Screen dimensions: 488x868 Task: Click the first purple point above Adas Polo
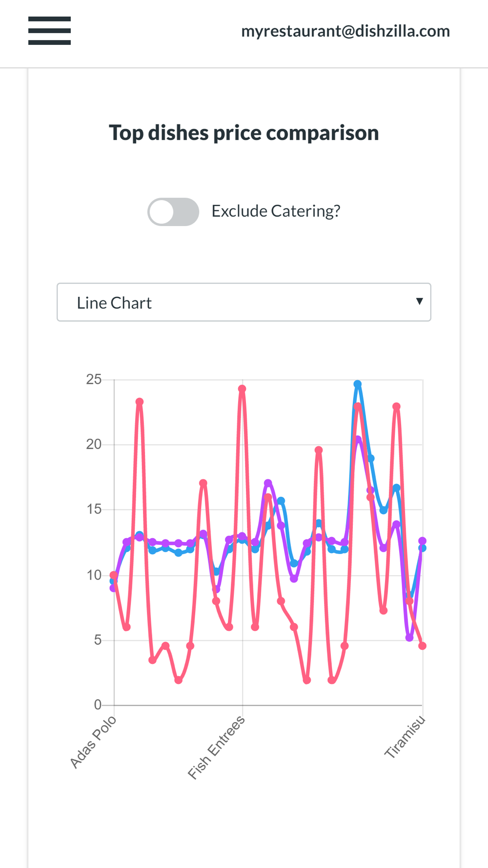tap(114, 588)
